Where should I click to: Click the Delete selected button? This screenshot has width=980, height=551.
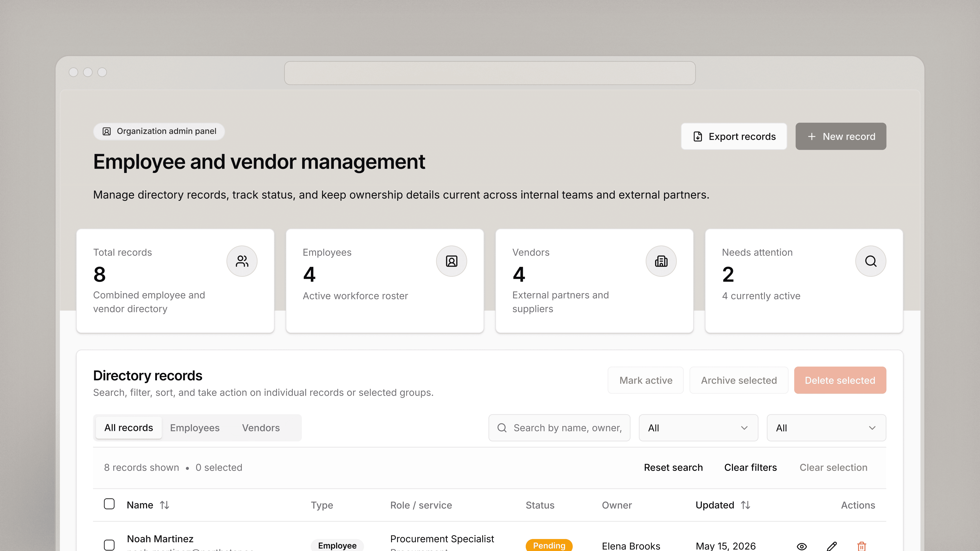click(x=840, y=380)
